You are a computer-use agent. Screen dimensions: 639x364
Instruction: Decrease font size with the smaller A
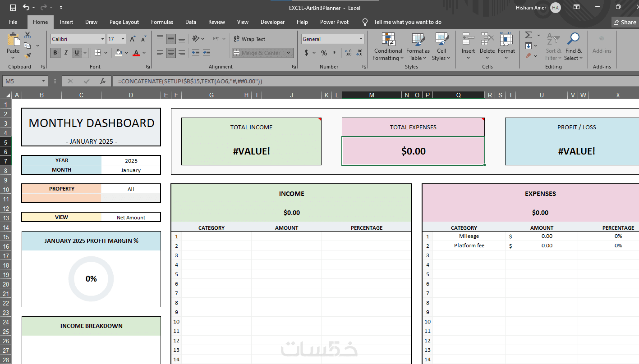(x=143, y=39)
